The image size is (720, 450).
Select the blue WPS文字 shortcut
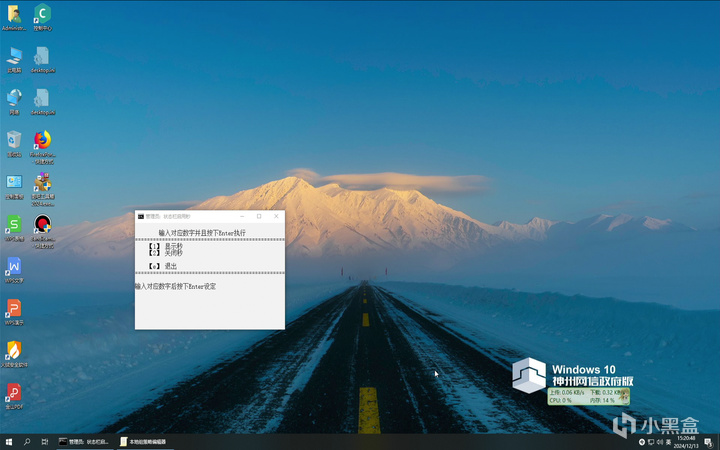click(x=14, y=270)
